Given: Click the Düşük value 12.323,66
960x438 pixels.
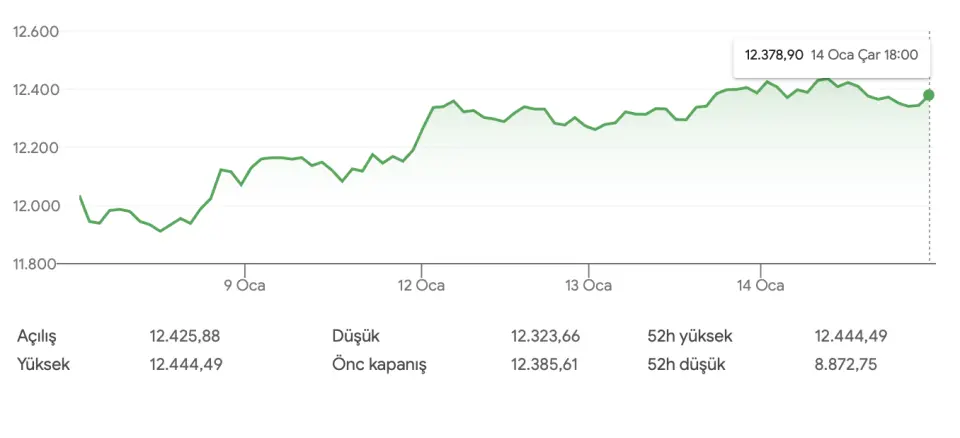Looking at the screenshot, I should (x=545, y=336).
